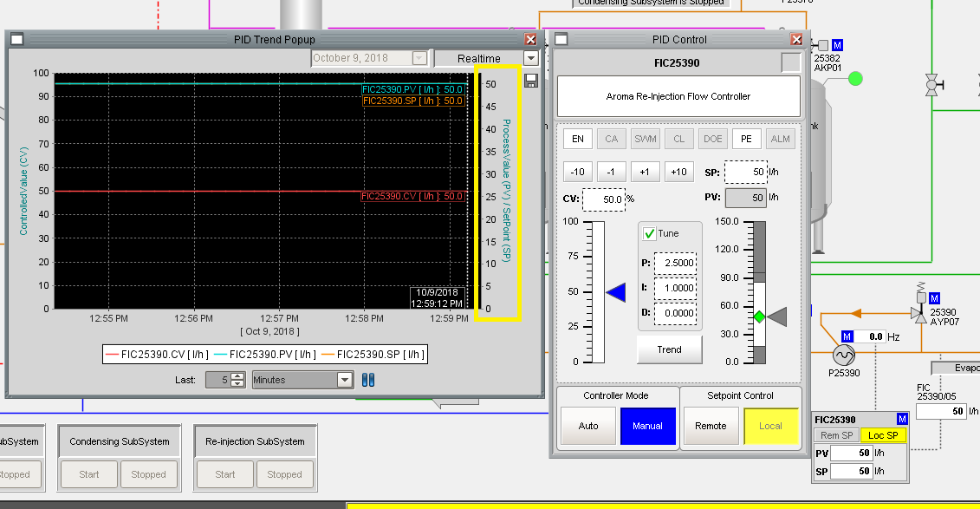Click the blue CV slider pointer

pyautogui.click(x=615, y=294)
